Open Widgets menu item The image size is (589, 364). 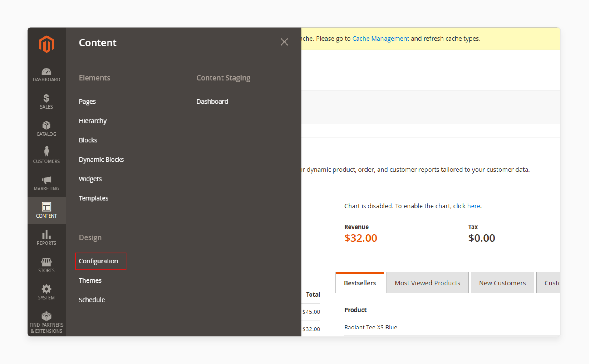pyautogui.click(x=90, y=179)
